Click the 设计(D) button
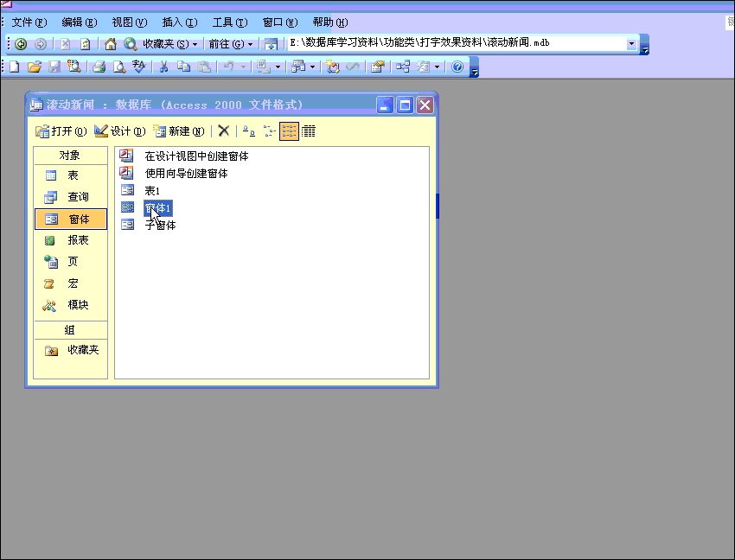 pos(120,131)
